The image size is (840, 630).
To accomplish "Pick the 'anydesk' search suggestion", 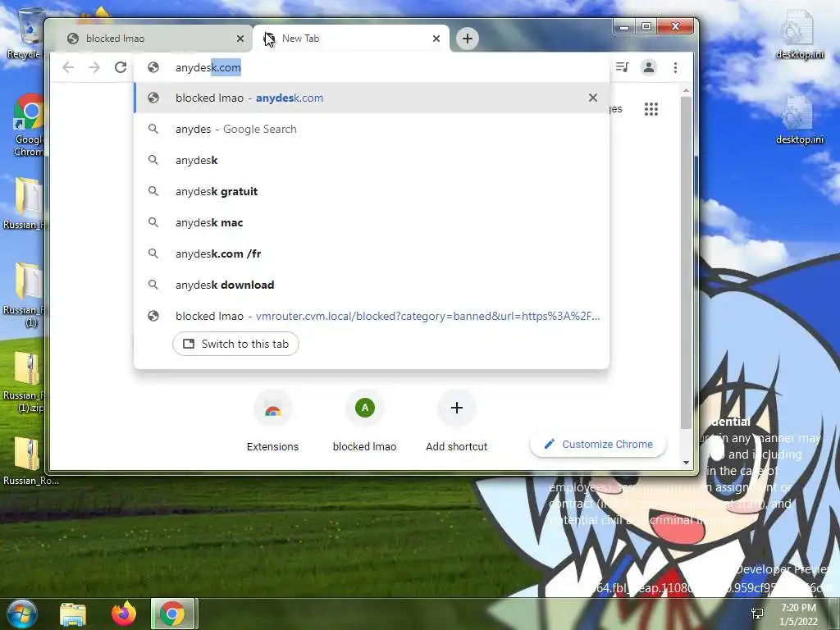I will (372, 160).
